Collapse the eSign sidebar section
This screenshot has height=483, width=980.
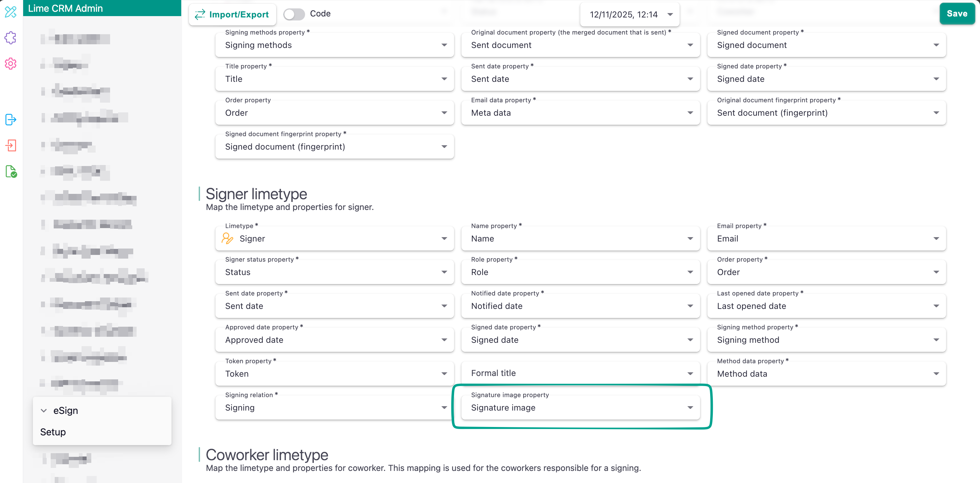coord(44,411)
